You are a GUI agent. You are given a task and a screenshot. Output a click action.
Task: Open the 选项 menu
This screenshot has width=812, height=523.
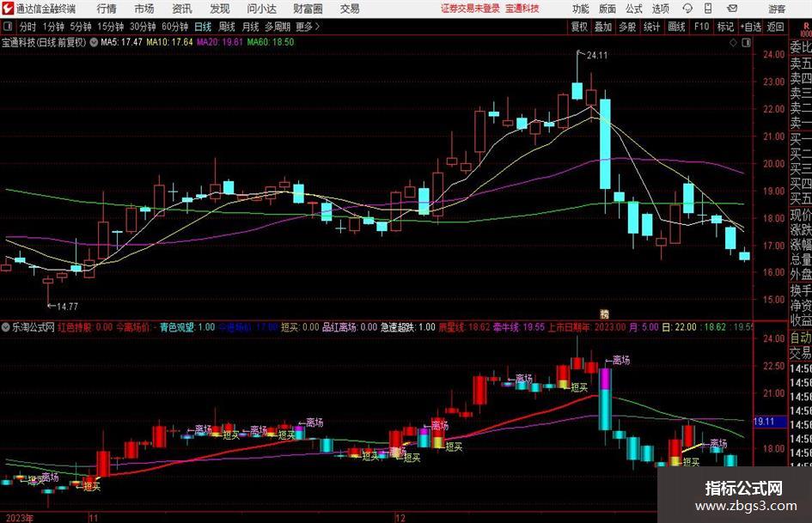click(x=660, y=9)
